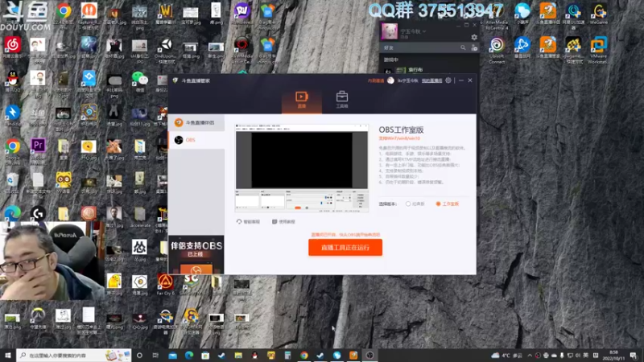This screenshot has height=362, width=644.
Task: Open File Explorer from the taskbar
Action: click(238, 356)
